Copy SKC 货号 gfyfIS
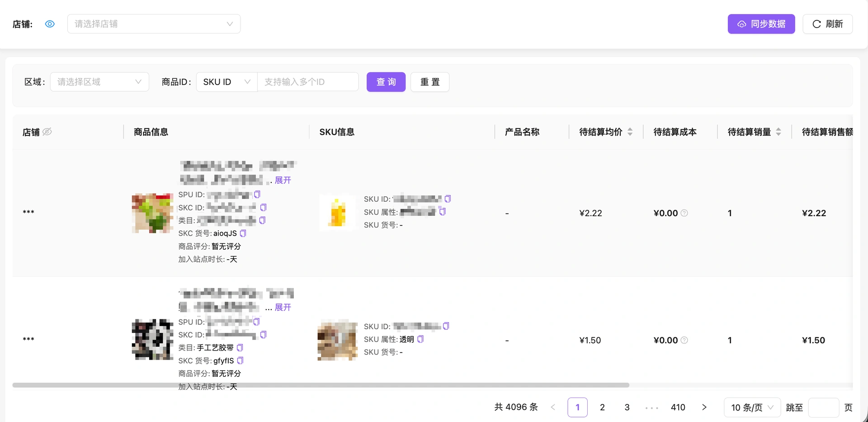This screenshot has width=868, height=422. tap(240, 360)
